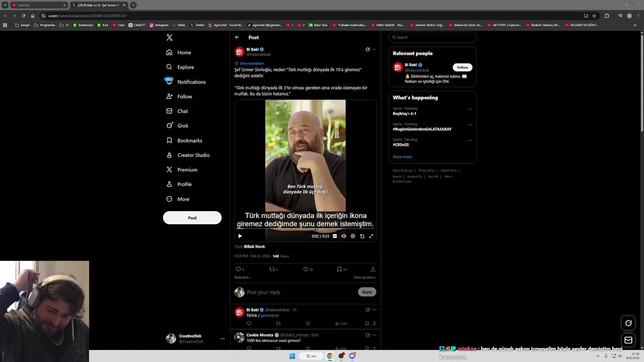This screenshot has height=362, width=644.
Task: Open Premium from sidebar
Action: click(x=182, y=169)
